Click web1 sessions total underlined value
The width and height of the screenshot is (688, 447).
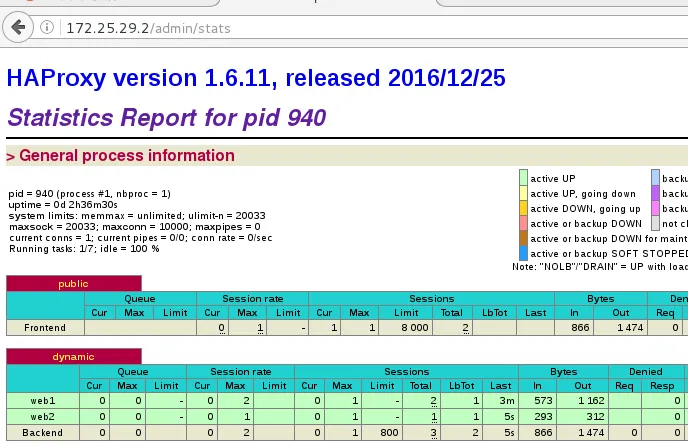click(433, 401)
